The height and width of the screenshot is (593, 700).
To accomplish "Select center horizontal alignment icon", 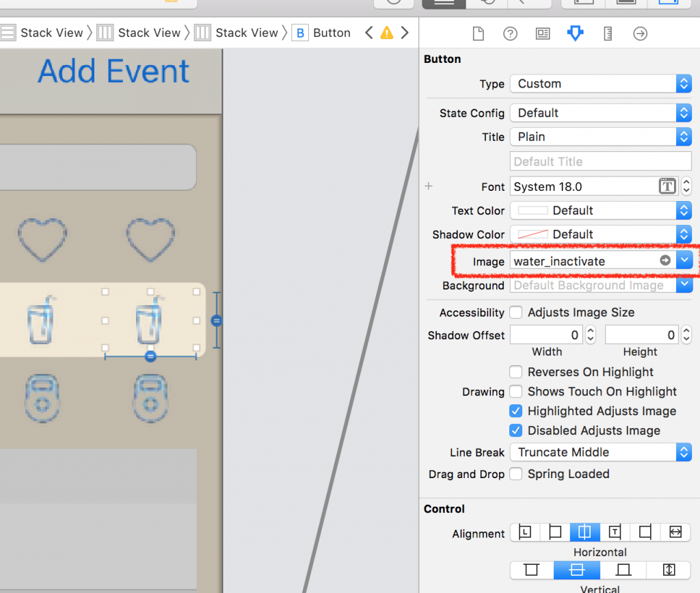I will click(x=585, y=532).
